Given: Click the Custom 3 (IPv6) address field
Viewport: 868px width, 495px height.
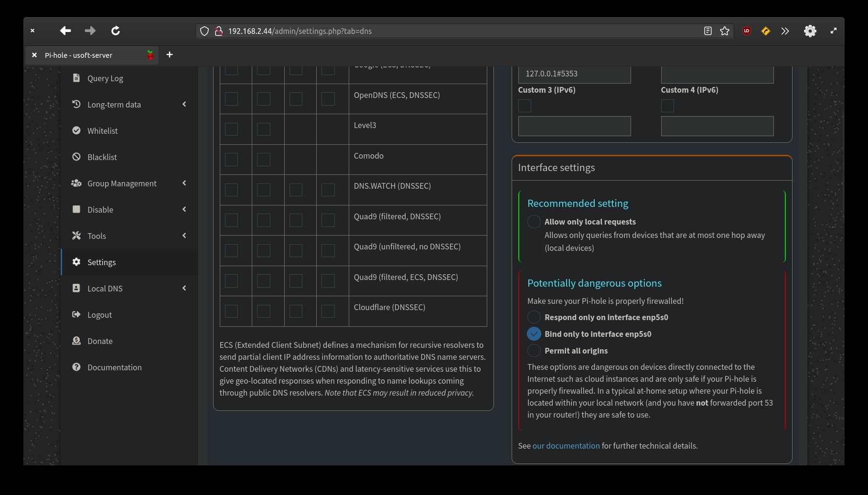Looking at the screenshot, I should (x=574, y=126).
